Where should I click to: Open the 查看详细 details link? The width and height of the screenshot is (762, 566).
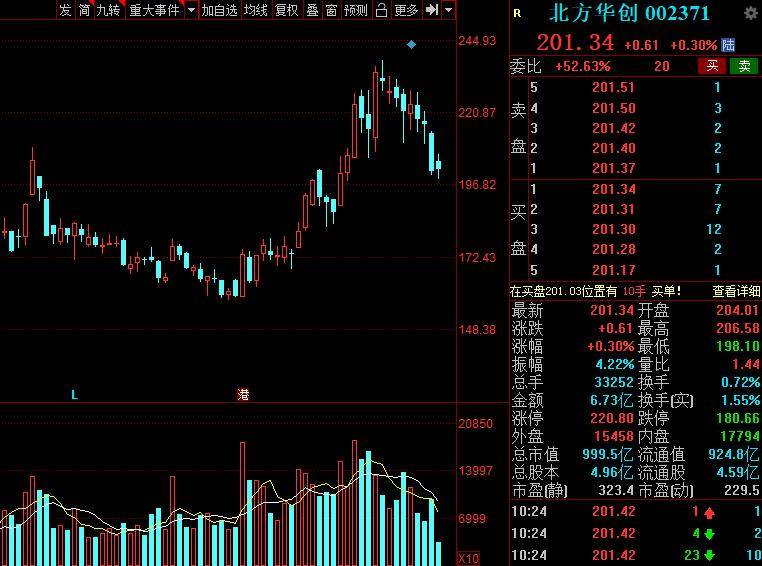coord(736,291)
